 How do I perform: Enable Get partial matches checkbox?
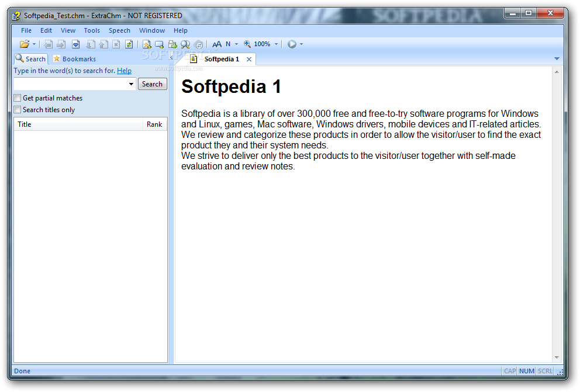(x=18, y=98)
